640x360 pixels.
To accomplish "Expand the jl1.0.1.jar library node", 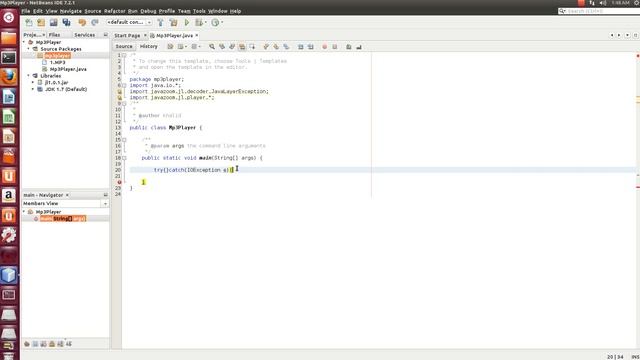I will [x=33, y=82].
